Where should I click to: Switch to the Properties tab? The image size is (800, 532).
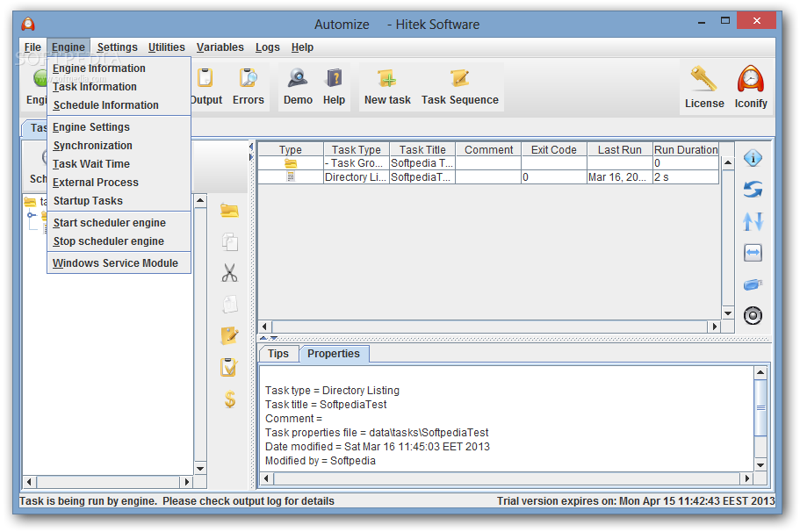point(334,354)
